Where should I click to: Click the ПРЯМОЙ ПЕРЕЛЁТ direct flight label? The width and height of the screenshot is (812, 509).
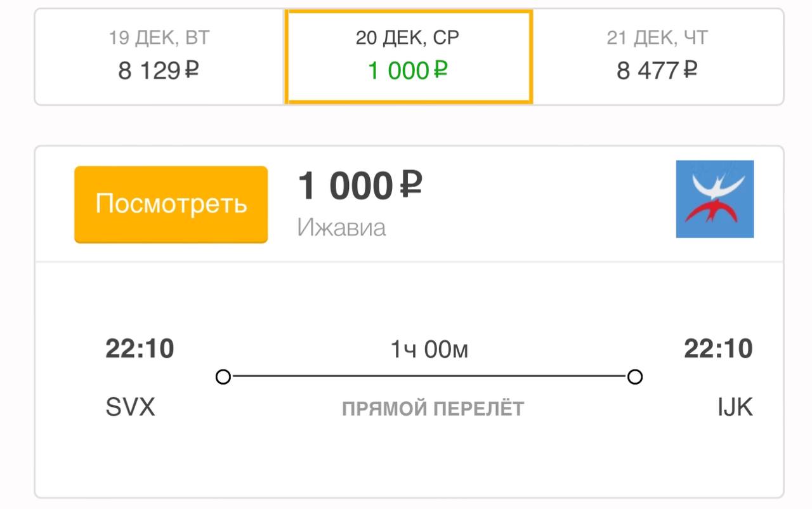coord(433,408)
